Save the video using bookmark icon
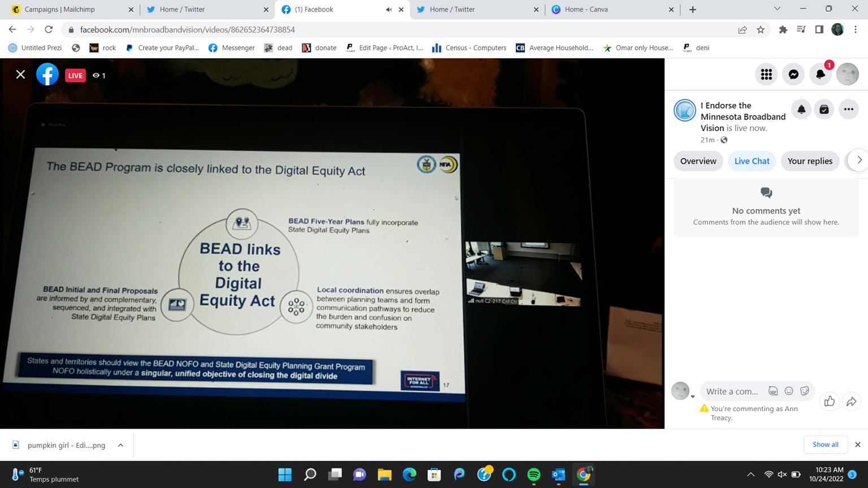Image resolution: width=868 pixels, height=488 pixels. [x=824, y=110]
